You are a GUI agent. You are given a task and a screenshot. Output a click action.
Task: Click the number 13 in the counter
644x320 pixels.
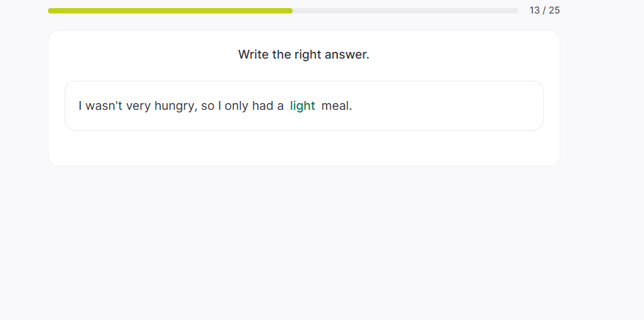(535, 10)
